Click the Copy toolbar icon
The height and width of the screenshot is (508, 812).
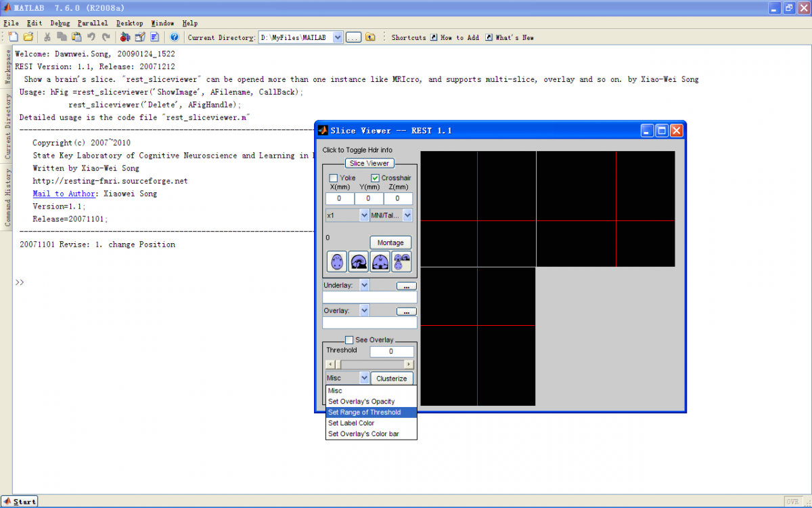62,37
